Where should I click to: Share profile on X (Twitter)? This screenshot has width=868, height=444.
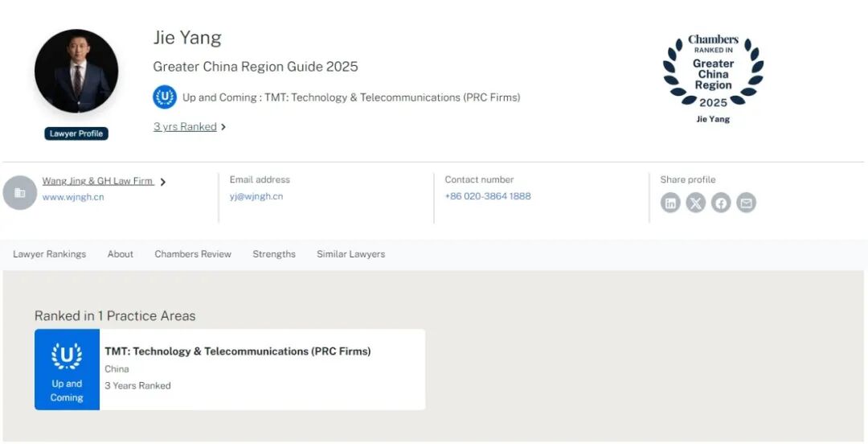tap(696, 203)
